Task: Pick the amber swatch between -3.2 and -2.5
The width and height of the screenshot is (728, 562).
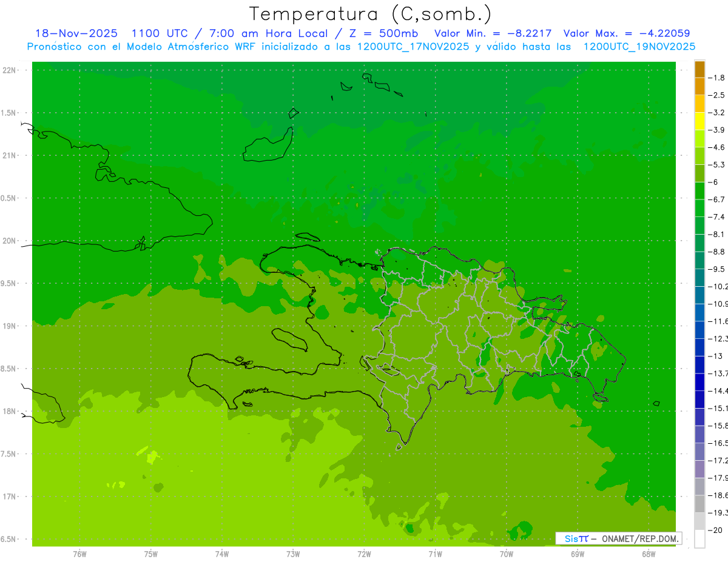Action: click(x=699, y=104)
